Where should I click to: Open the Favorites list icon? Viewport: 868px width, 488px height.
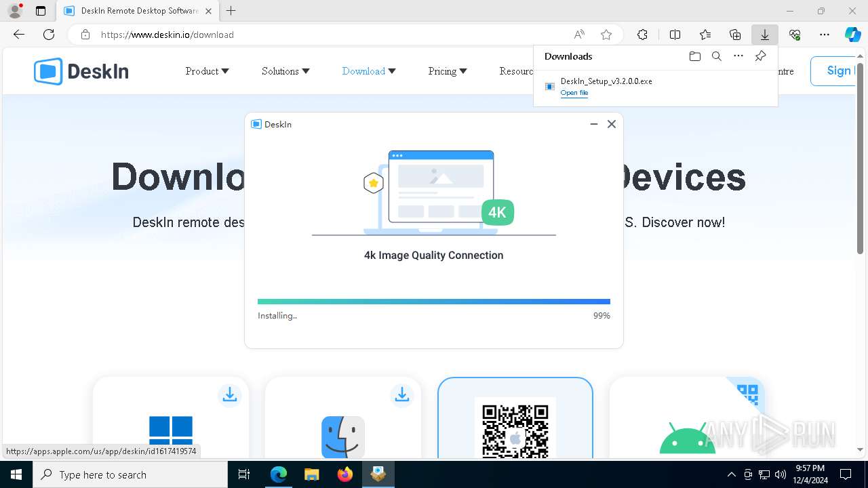(x=705, y=35)
